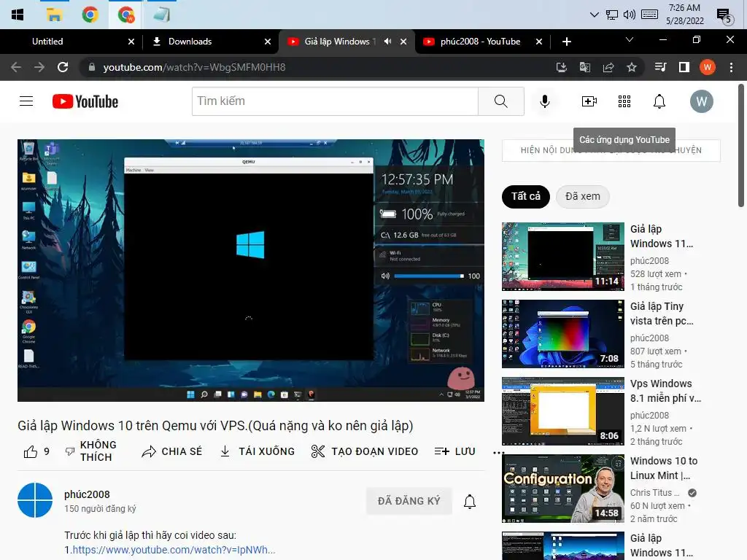Click translate page icon in address bar
Viewport: 747px width, 560px height.
coord(584,67)
